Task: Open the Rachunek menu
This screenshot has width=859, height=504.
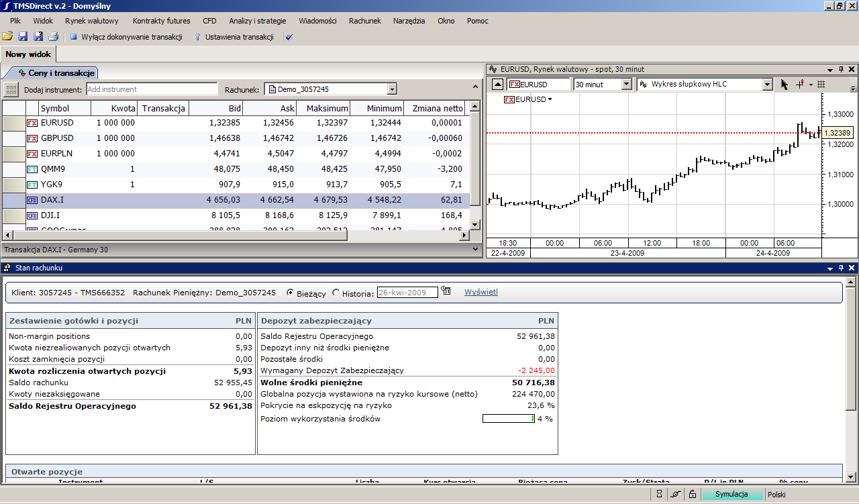Action: 365,21
